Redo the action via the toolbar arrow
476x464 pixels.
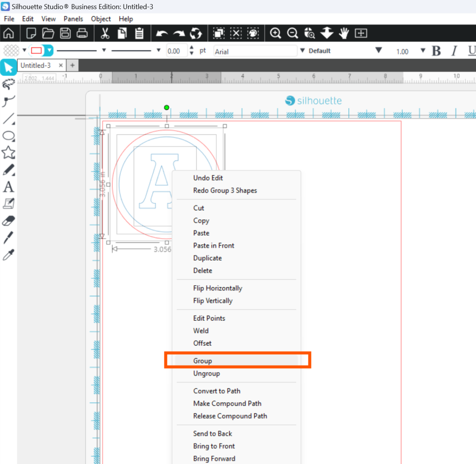tap(179, 33)
